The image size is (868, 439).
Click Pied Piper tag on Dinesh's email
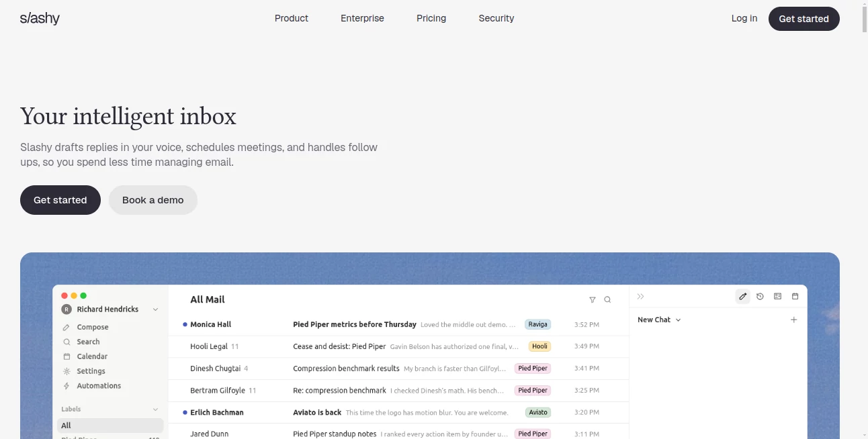tap(533, 369)
